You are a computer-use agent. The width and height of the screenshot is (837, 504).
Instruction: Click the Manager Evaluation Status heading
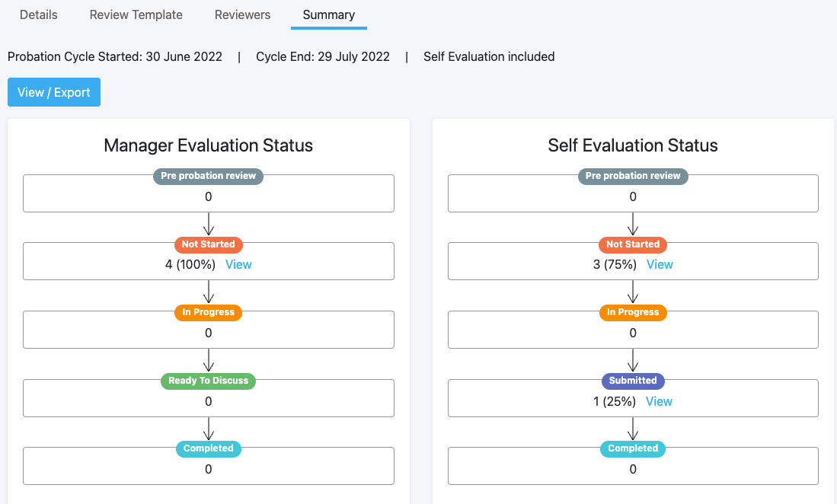208,145
